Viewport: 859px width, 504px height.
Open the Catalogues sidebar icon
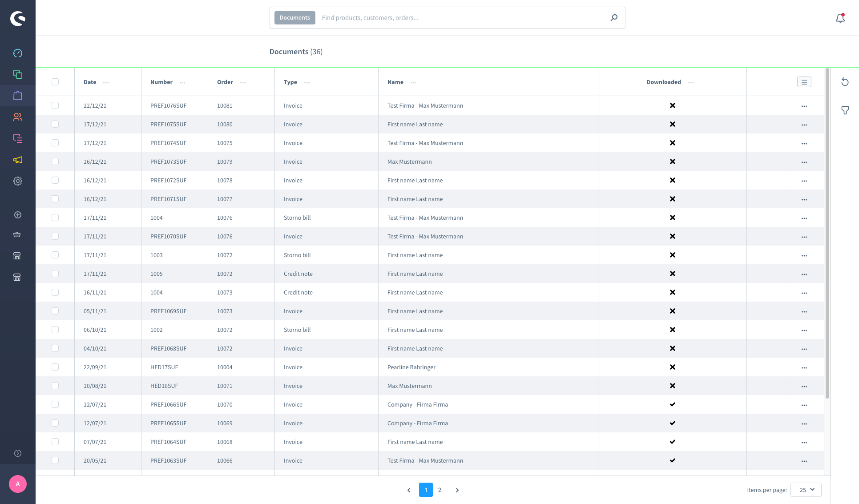point(18,74)
